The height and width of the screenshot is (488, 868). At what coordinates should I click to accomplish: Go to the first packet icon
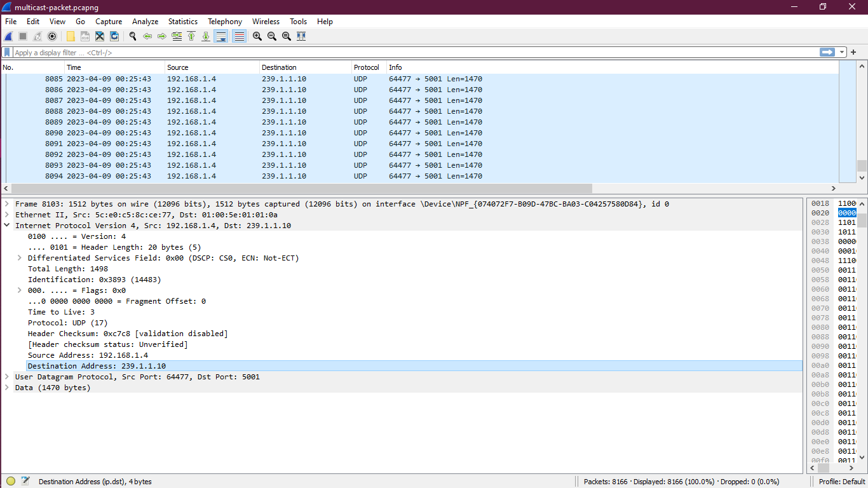(x=191, y=36)
